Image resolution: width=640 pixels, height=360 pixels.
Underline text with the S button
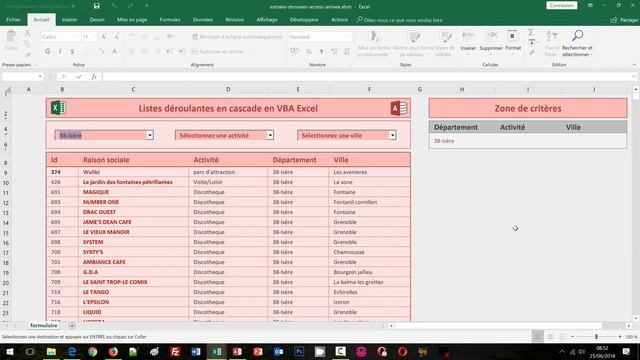[72, 51]
